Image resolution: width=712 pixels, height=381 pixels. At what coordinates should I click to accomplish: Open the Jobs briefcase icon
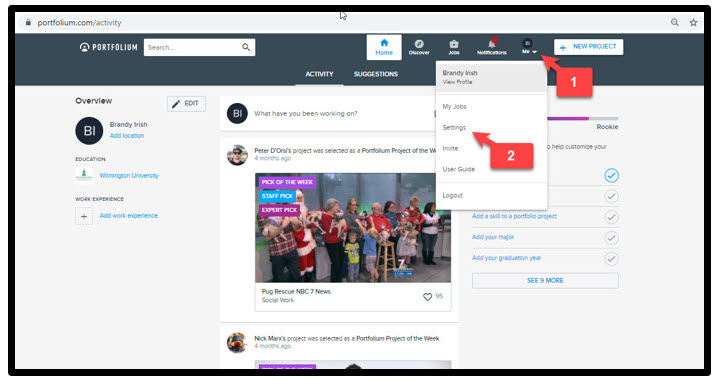(x=454, y=44)
